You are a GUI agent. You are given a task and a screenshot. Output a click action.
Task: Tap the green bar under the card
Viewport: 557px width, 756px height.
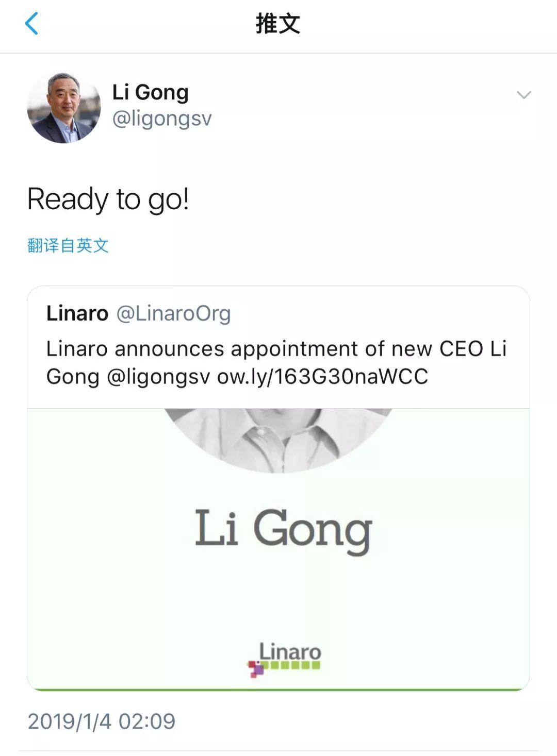[x=278, y=689]
